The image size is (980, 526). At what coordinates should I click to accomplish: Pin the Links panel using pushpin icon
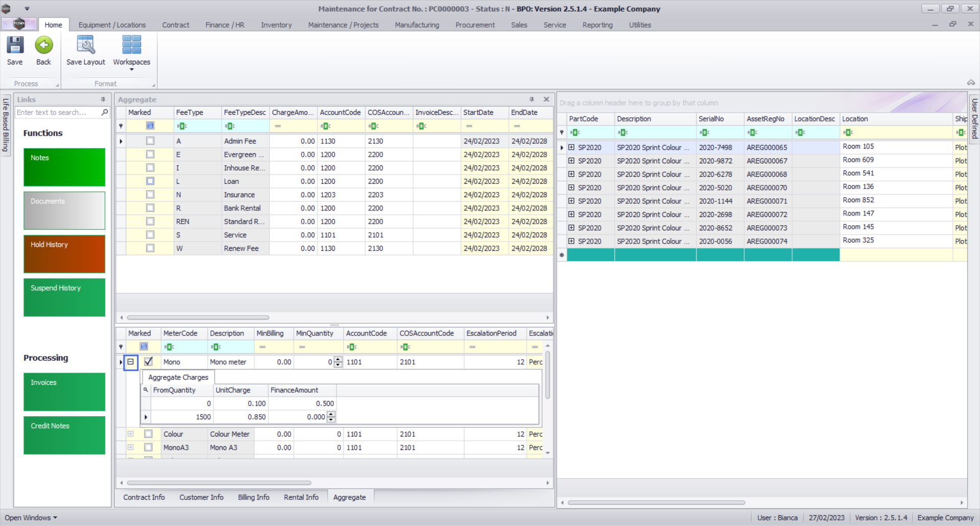point(103,100)
